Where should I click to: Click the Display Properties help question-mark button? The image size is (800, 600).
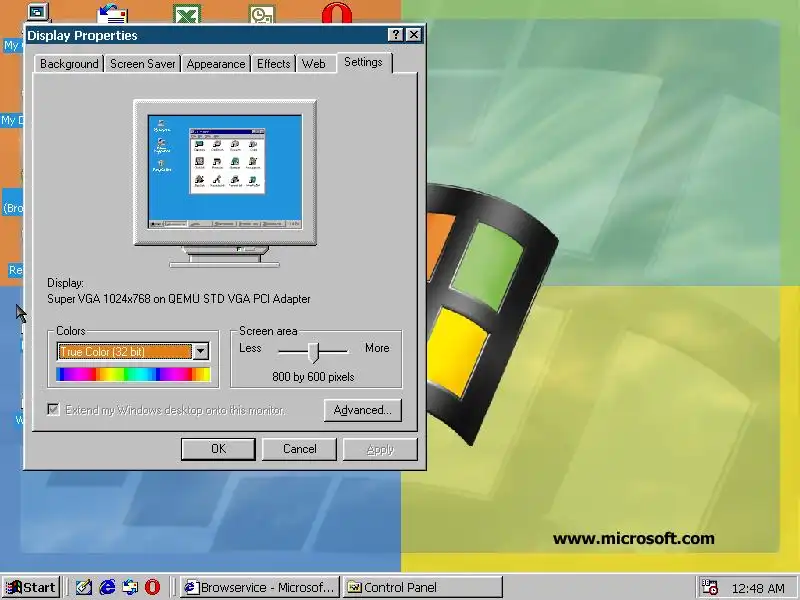(x=395, y=35)
